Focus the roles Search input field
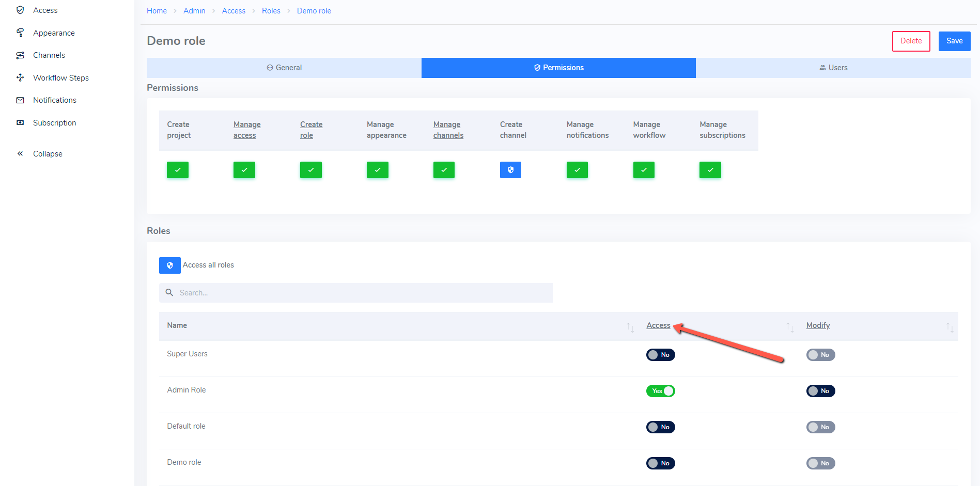Image resolution: width=980 pixels, height=486 pixels. click(356, 293)
